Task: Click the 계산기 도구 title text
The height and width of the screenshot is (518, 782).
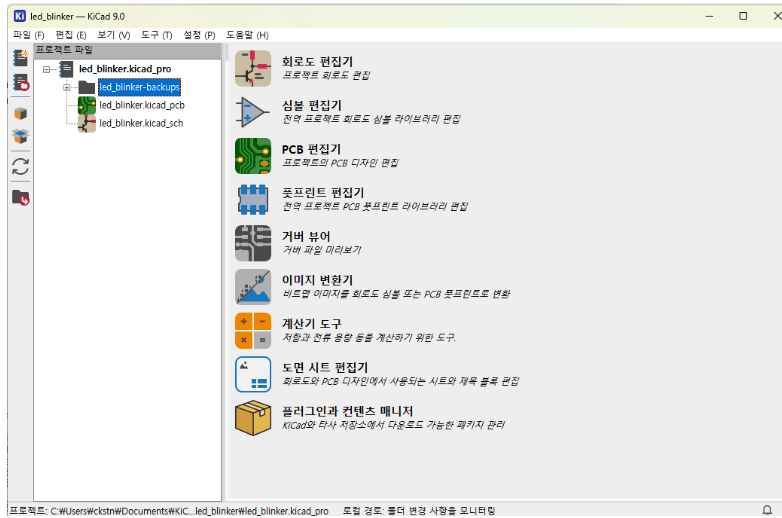Action: click(x=312, y=324)
